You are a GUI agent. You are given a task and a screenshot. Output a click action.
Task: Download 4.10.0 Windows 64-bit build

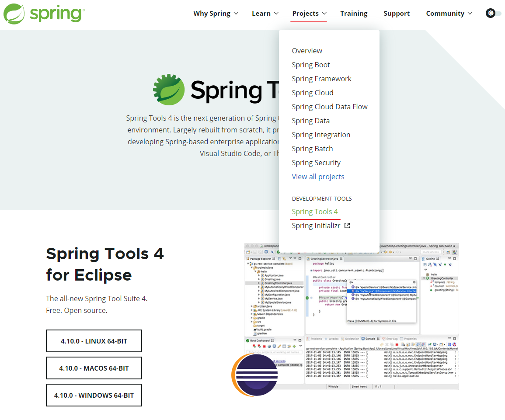pos(94,395)
